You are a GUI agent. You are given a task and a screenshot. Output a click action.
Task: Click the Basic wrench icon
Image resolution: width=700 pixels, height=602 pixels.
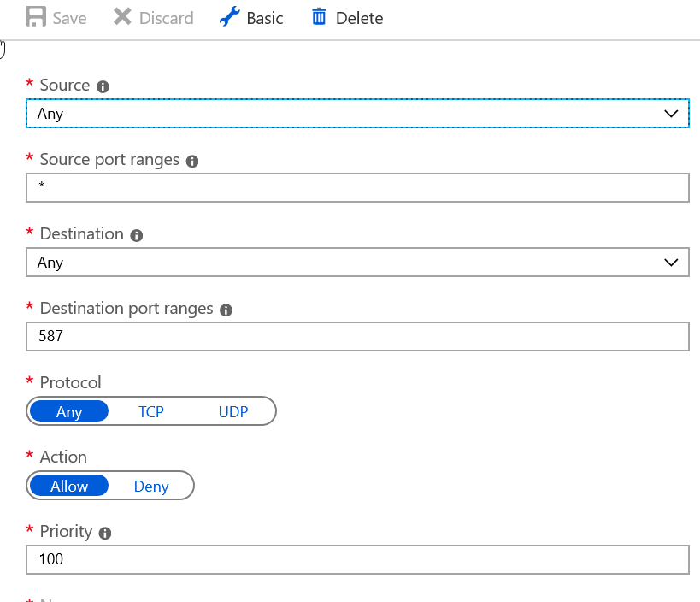point(229,17)
